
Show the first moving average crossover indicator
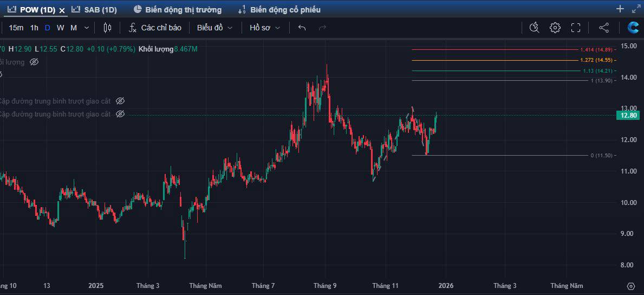[120, 101]
